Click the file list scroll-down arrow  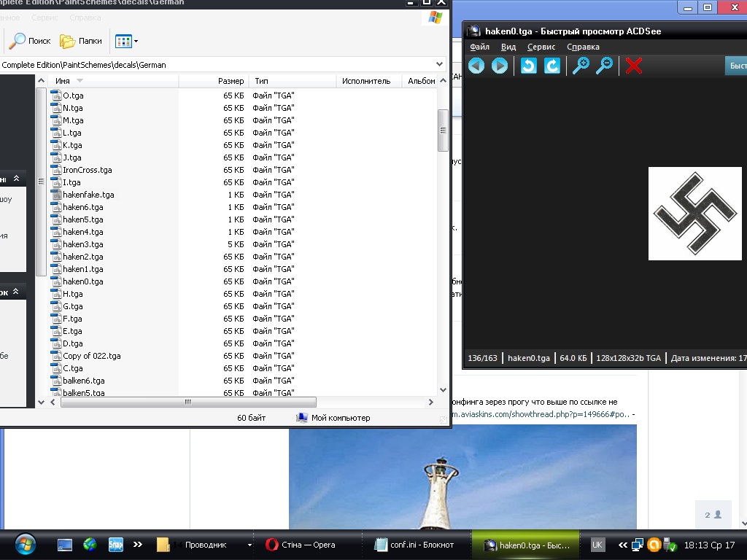(443, 389)
